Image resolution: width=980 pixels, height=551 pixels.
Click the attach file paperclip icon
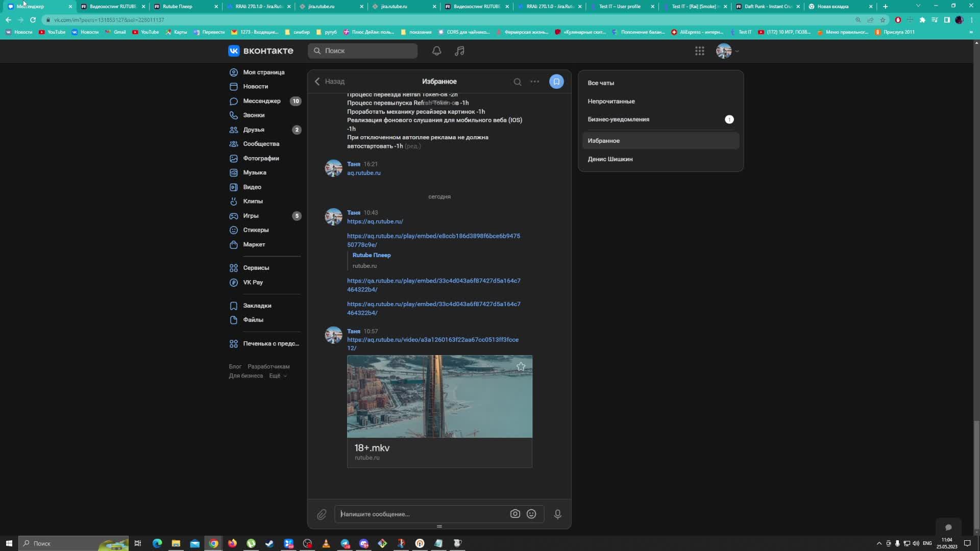pyautogui.click(x=322, y=514)
